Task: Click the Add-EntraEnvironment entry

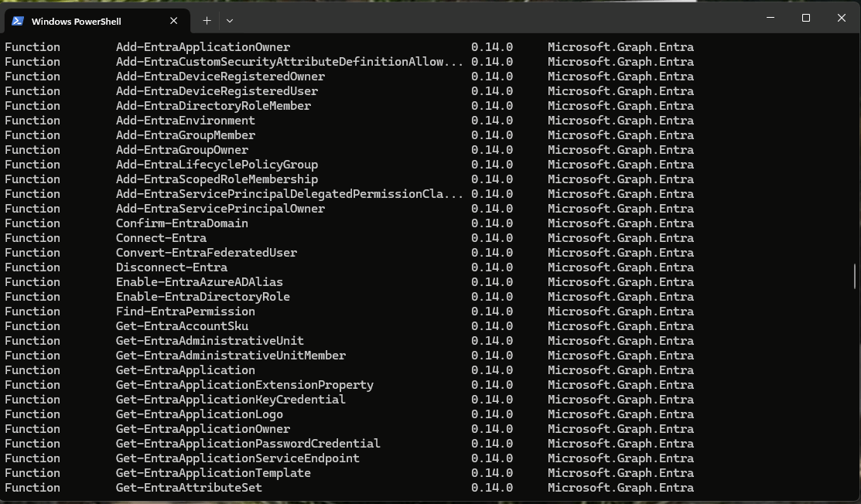Action: tap(185, 121)
